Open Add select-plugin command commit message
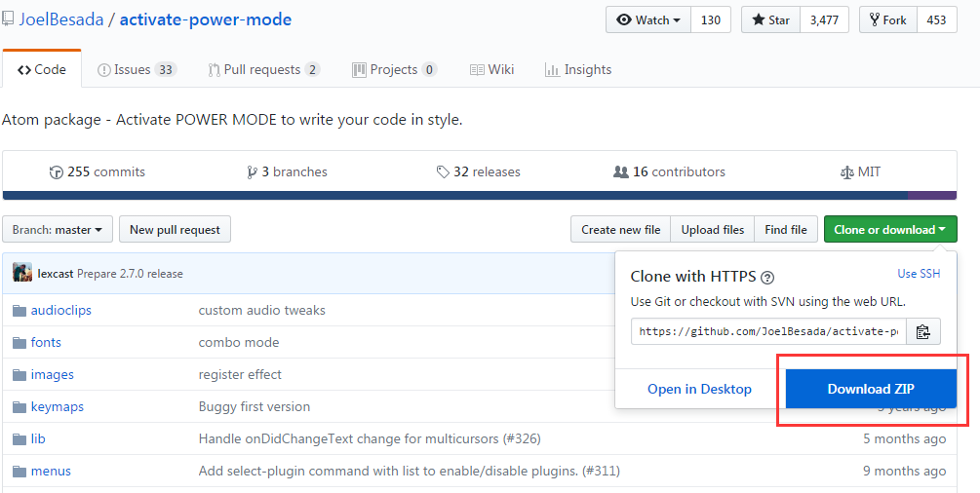This screenshot has height=493, width=980. coord(410,472)
